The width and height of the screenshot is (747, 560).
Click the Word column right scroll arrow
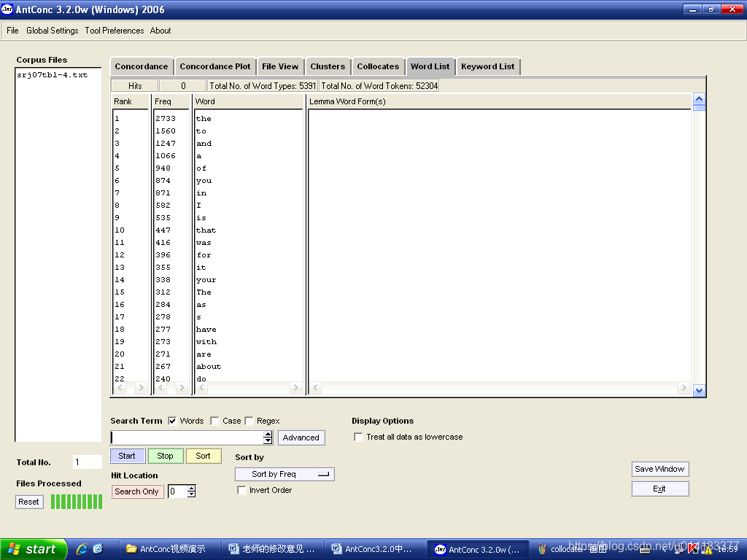coord(295,388)
